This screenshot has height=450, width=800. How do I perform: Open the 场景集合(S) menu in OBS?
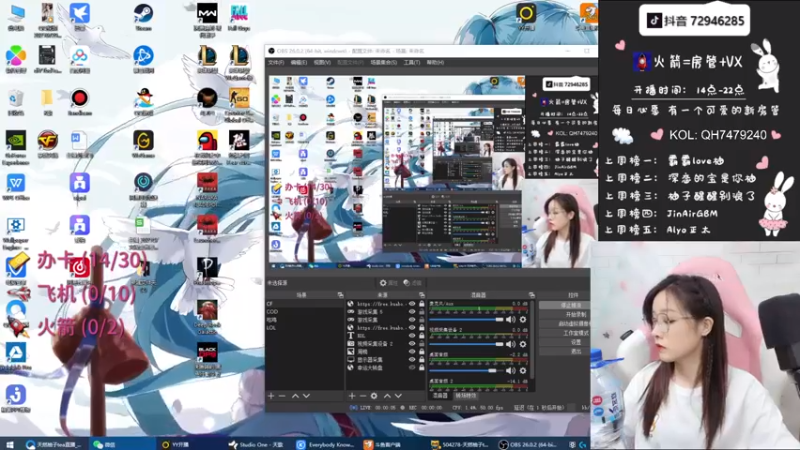(384, 62)
